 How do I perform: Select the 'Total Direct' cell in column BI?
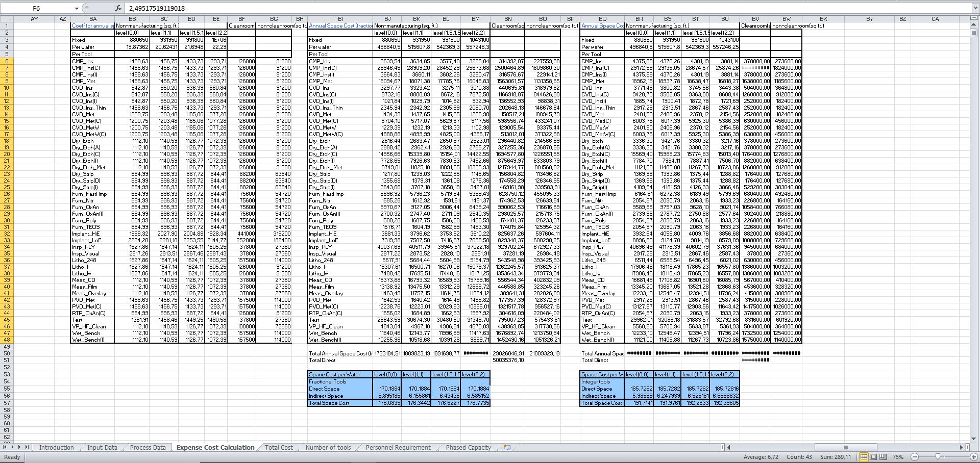tap(340, 360)
